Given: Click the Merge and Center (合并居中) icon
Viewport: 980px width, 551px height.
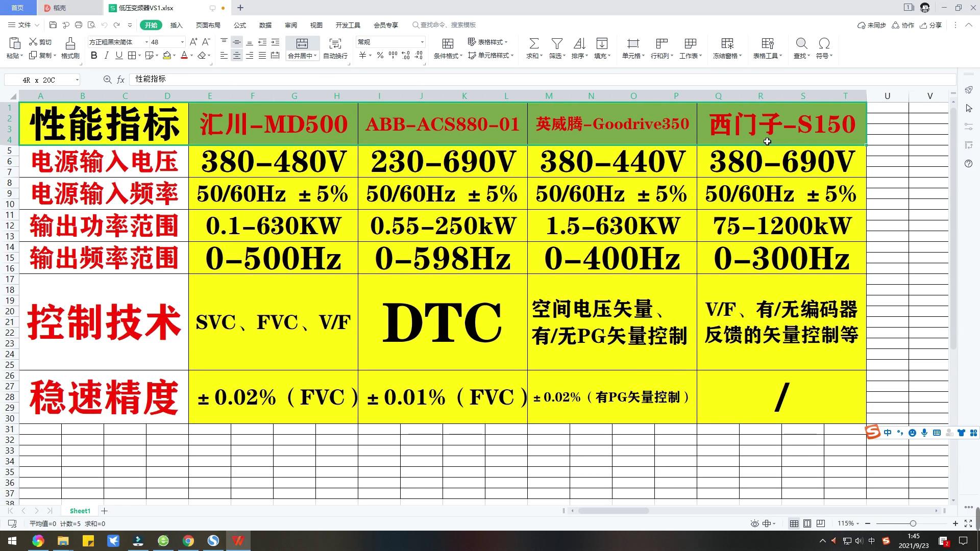Looking at the screenshot, I should pyautogui.click(x=302, y=44).
